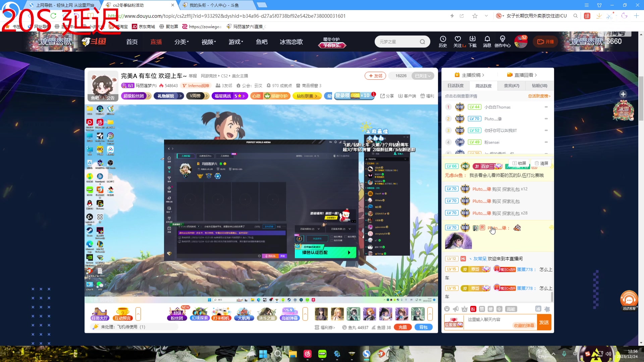Go to 首页 in navigation

tap(132, 42)
